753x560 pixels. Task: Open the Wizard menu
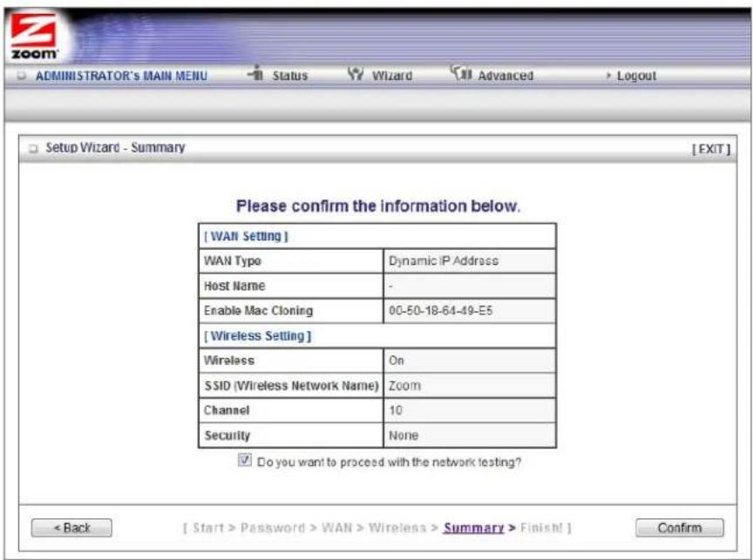point(392,76)
